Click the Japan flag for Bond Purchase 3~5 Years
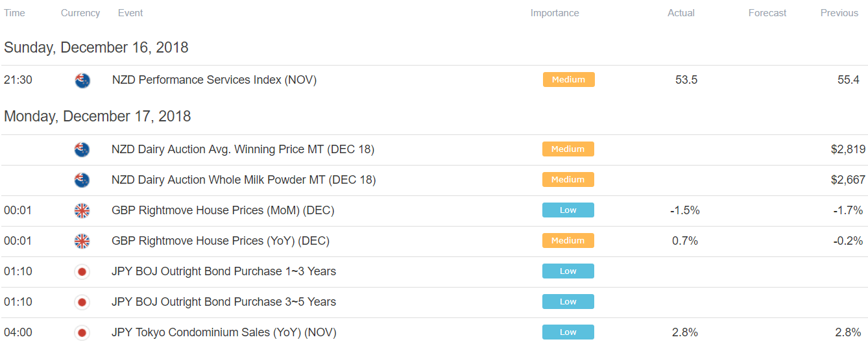The height and width of the screenshot is (346, 868). coord(82,302)
